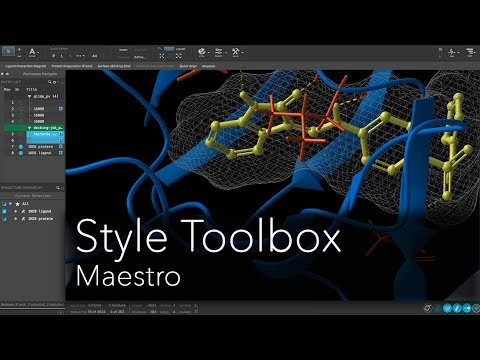Open Ligand Interaction Diagram from favorites bar
This screenshot has width=480, height=360.
pos(26,66)
